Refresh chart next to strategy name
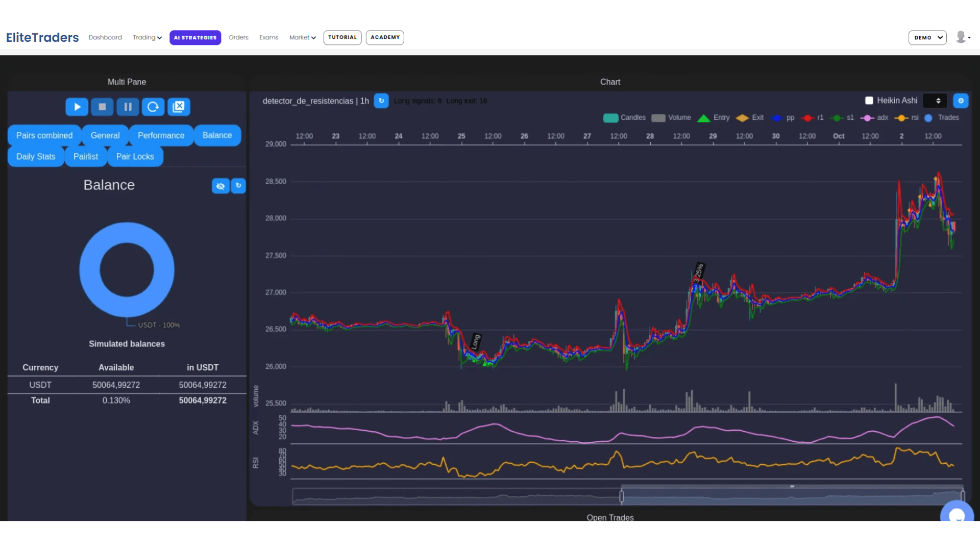Screen dimensions: 980x551 coord(381,101)
